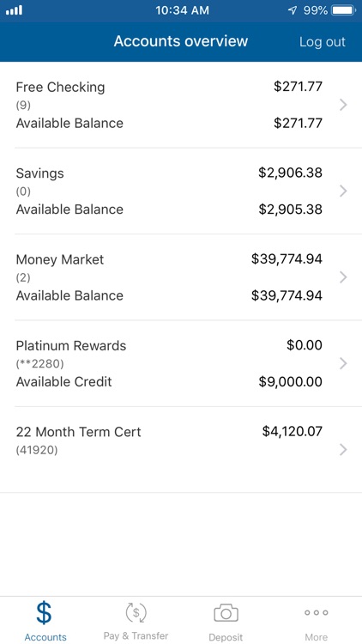Select the Free Checking account name
Image resolution: width=362 pixels, height=644 pixels.
coord(60,87)
